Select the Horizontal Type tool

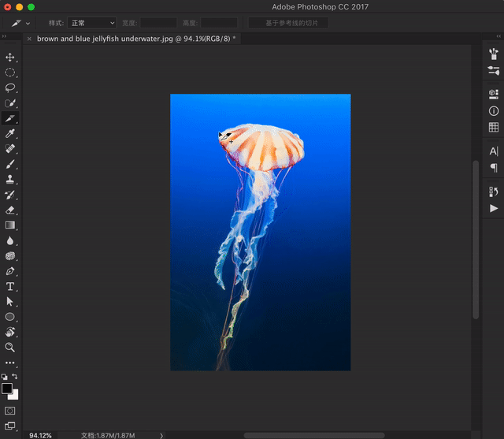pyautogui.click(x=10, y=286)
